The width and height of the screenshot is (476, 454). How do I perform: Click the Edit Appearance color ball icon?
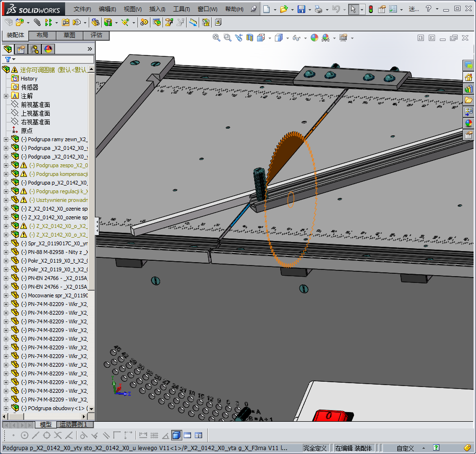(x=314, y=38)
